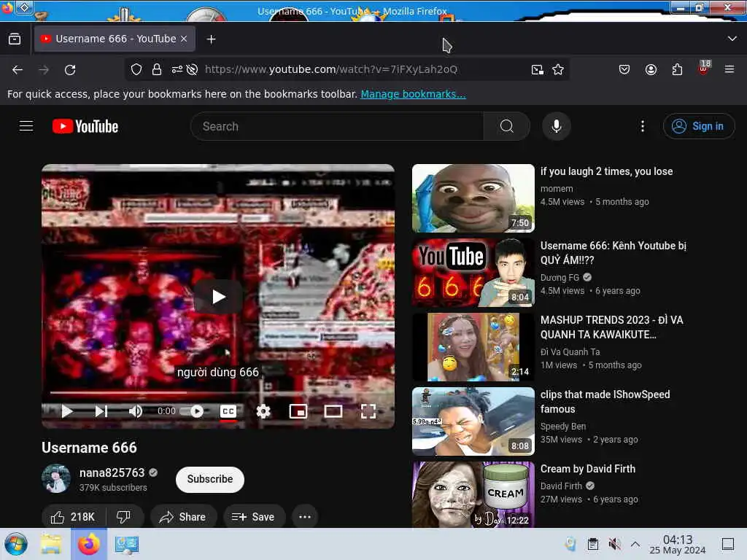
Task: Open more actions ellipsis below video
Action: click(305, 517)
